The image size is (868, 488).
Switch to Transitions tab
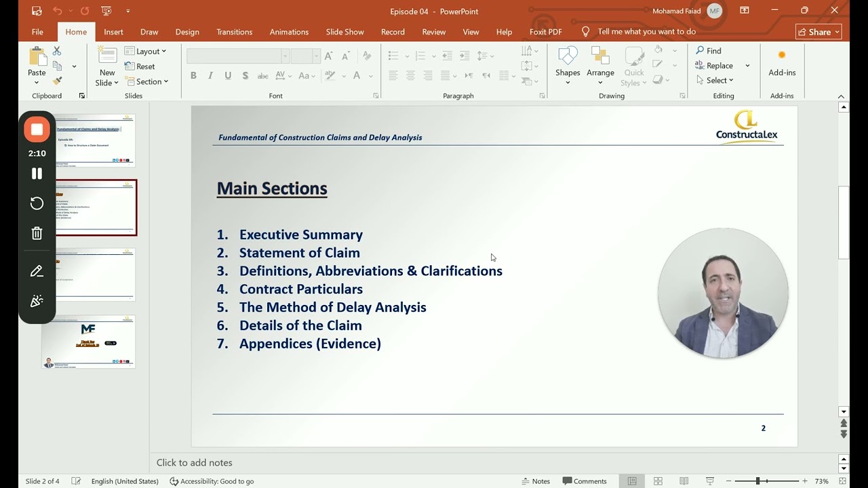(234, 32)
